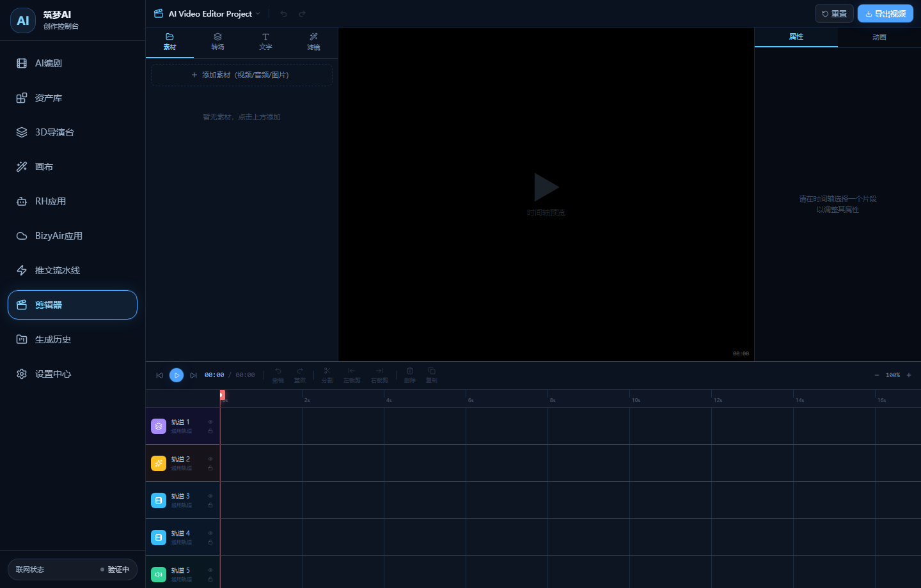Click the 100% zoom level text
The width and height of the screenshot is (921, 588).
tap(893, 375)
